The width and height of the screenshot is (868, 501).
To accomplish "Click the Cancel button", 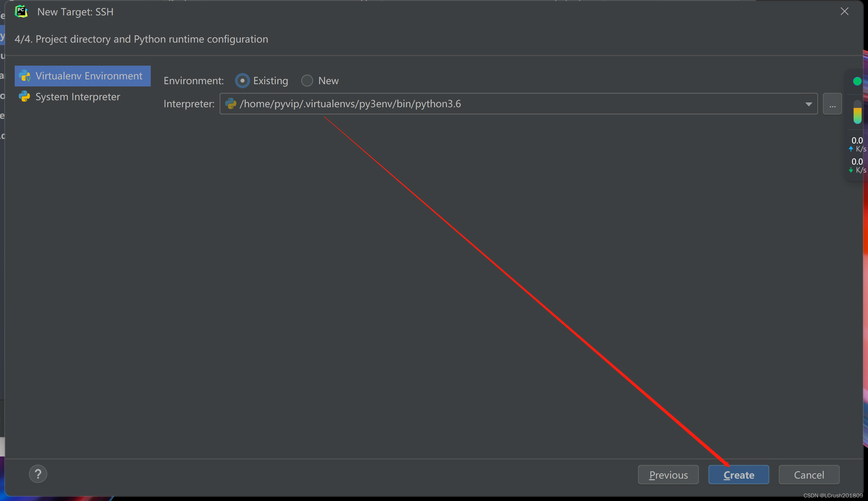I will tap(809, 474).
